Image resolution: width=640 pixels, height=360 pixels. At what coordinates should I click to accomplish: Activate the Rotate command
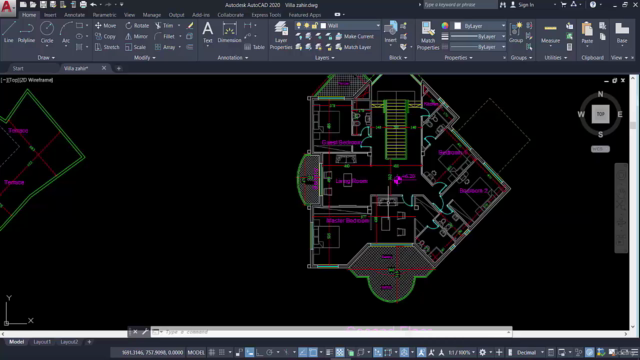137,25
